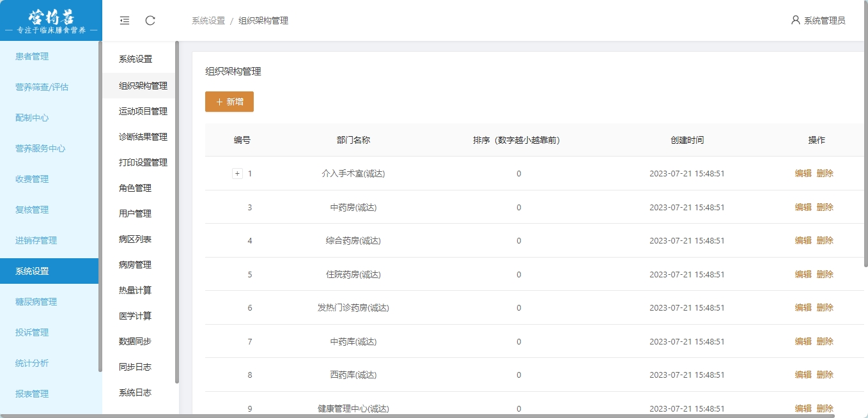This screenshot has height=418, width=868.
Task: Edit the 发热门诊药房(诚达) row
Action: (x=803, y=307)
